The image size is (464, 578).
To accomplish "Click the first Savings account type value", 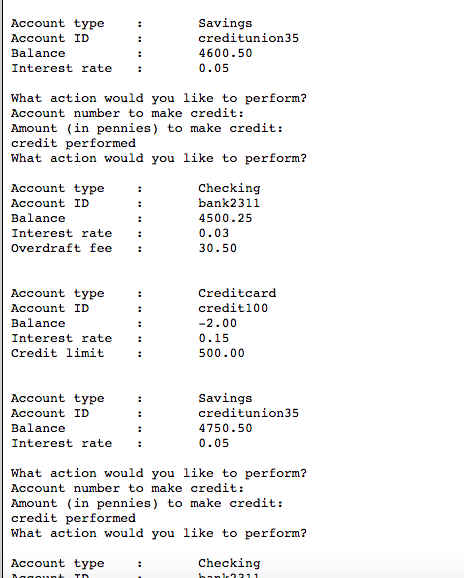I will 225,24.
